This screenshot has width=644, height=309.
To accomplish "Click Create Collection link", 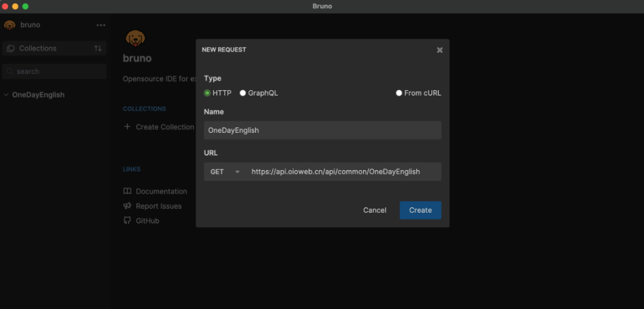I will 165,127.
